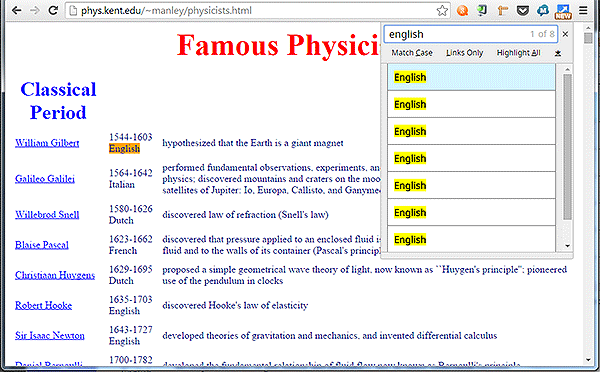Open the Blaise Pascal link
Viewport: 600px width, 372px height.
[x=42, y=245]
